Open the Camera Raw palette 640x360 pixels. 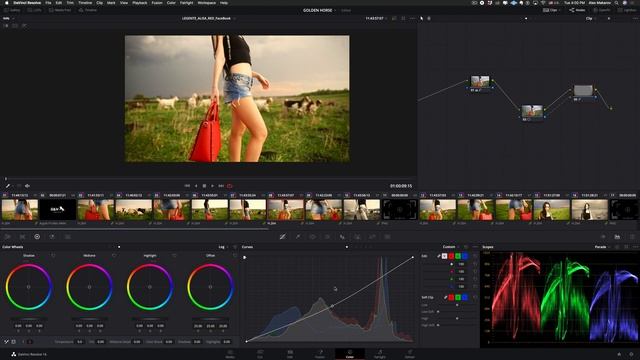(x=7, y=237)
